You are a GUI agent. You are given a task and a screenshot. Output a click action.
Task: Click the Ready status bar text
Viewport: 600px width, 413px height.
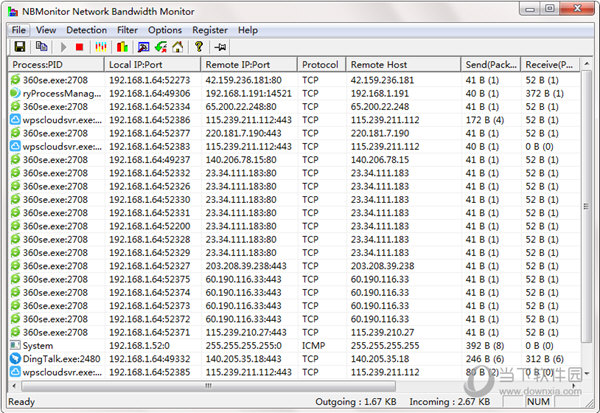21,402
